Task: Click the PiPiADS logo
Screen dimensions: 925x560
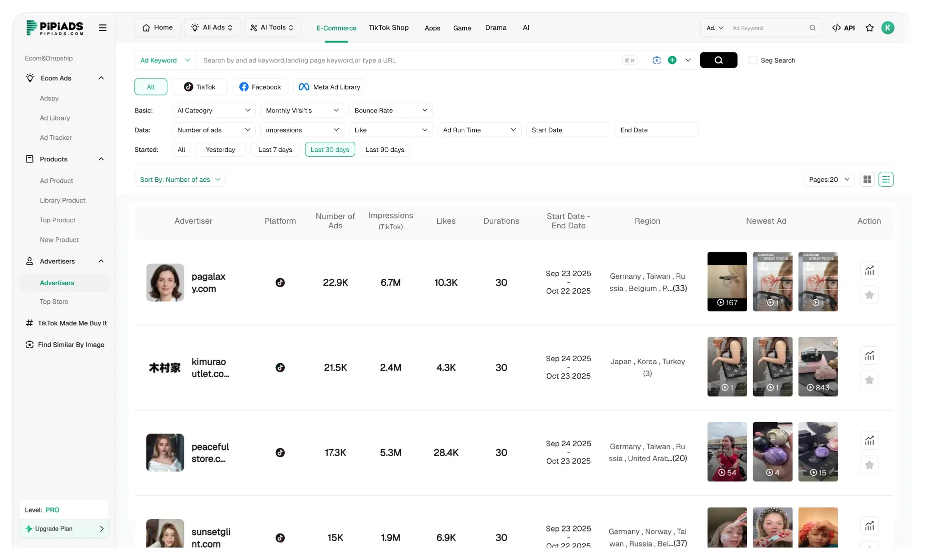Action: pyautogui.click(x=55, y=27)
